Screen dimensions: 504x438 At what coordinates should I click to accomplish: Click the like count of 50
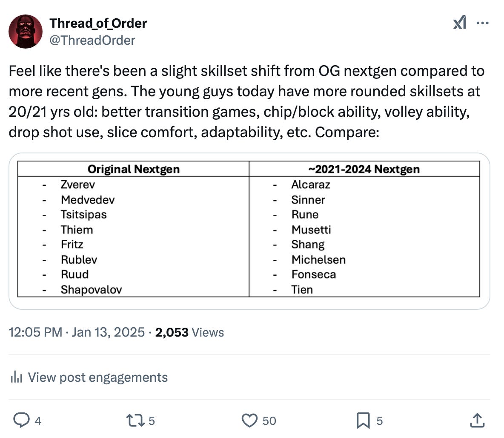tap(269, 421)
